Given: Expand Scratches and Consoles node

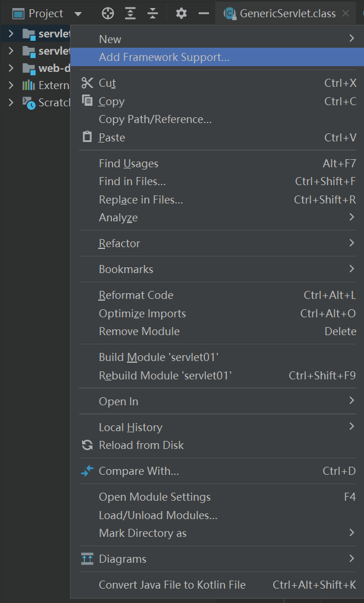Looking at the screenshot, I should pos(11,102).
